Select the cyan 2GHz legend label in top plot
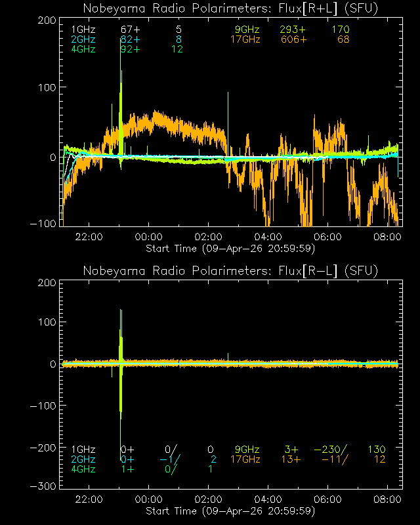Viewport: 420px width, 525px height. coord(84,40)
